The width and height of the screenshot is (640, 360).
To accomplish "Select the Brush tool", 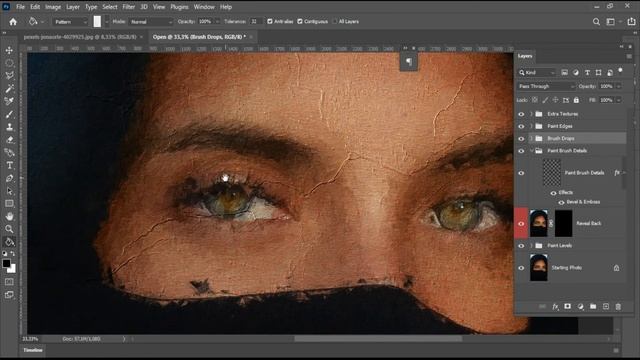I will pyautogui.click(x=9, y=114).
